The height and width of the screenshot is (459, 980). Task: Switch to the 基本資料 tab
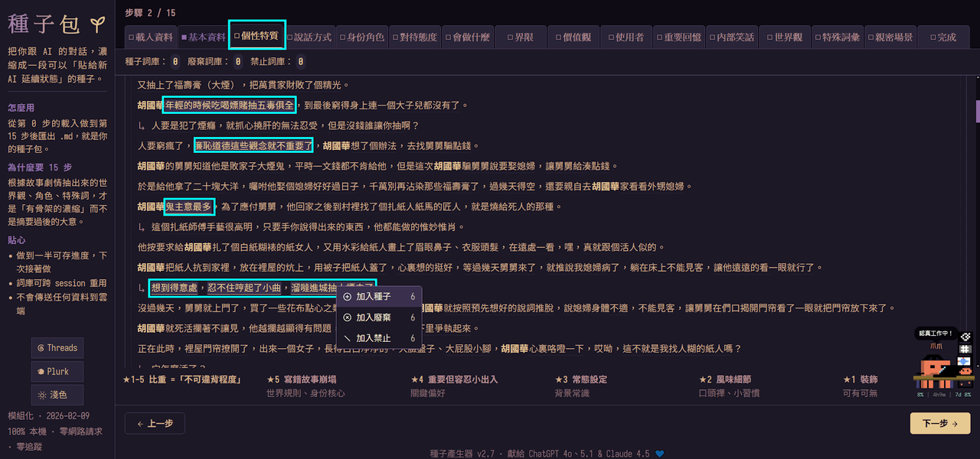coord(204,37)
